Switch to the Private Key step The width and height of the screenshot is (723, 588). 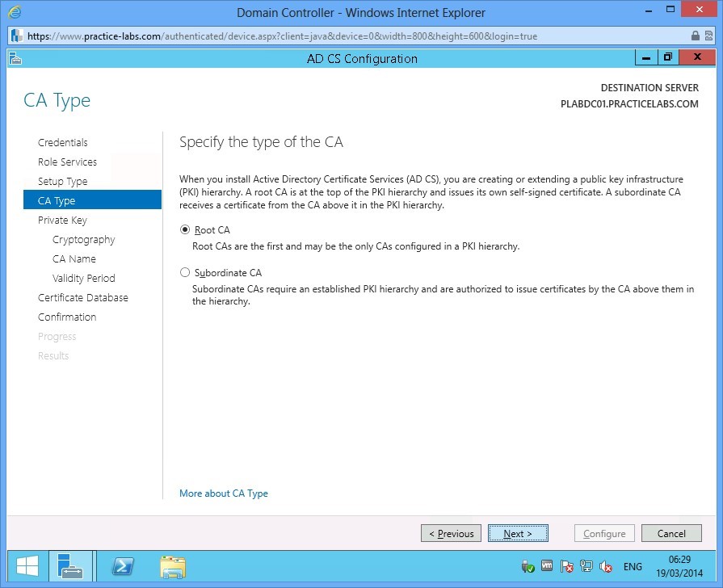click(x=61, y=220)
